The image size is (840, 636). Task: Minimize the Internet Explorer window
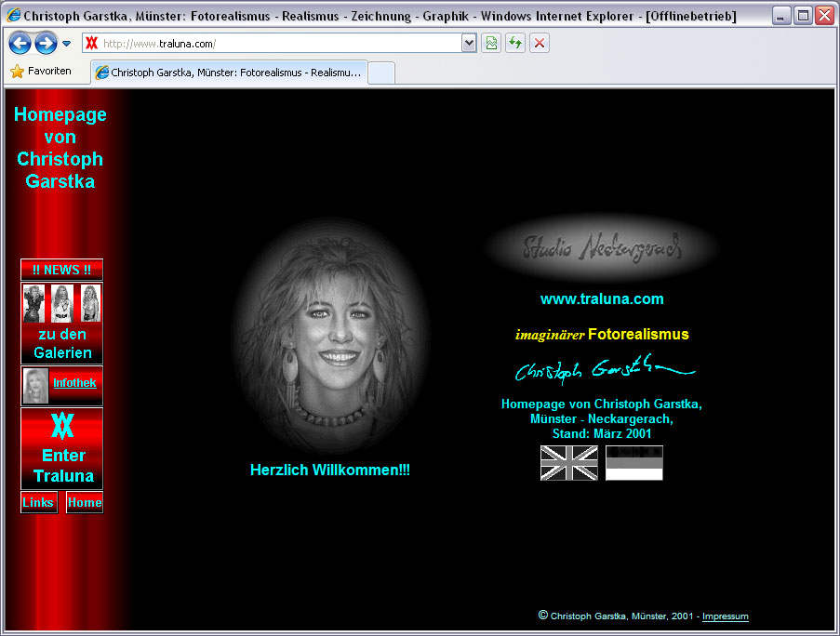point(781,16)
